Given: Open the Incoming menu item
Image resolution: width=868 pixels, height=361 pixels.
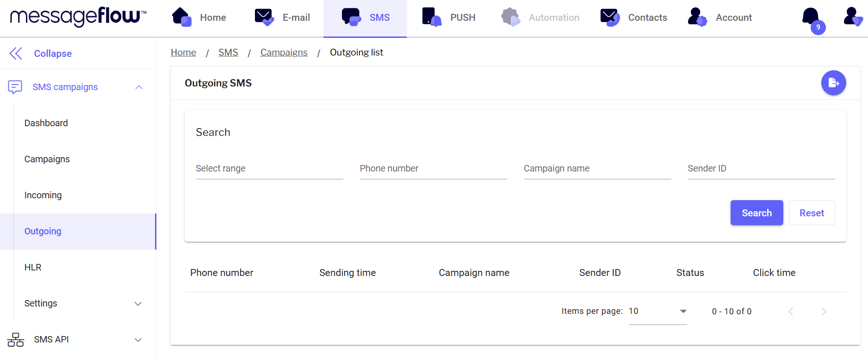Looking at the screenshot, I should pyautogui.click(x=43, y=195).
